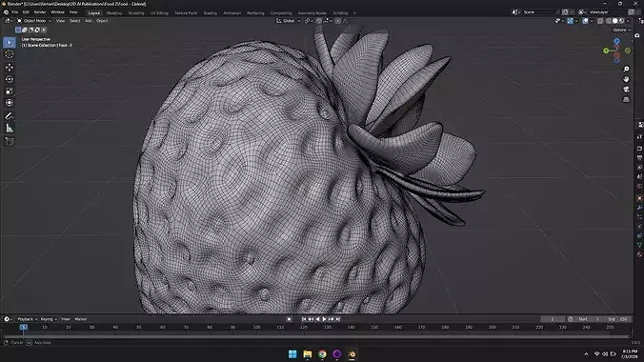Open the File menu

point(15,12)
